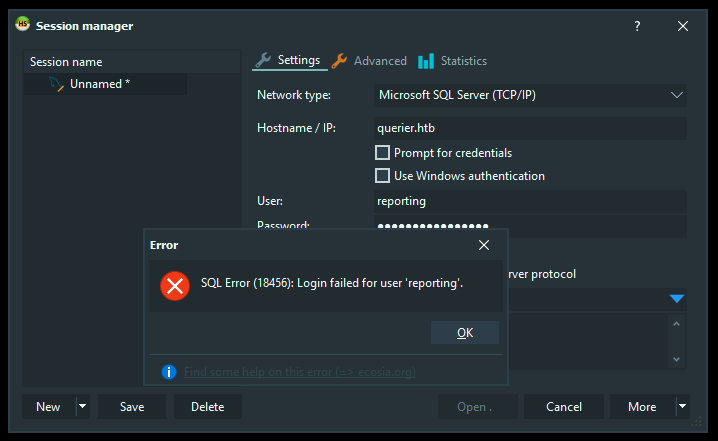Switch to the Statistics tab

pos(463,61)
